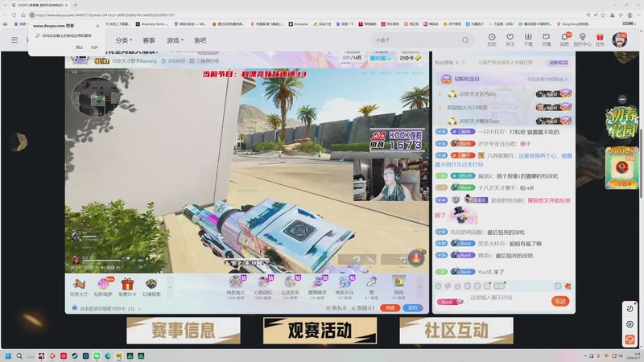Click 允许 in the permission popup
This screenshot has height=362, width=644.
tap(94, 47)
